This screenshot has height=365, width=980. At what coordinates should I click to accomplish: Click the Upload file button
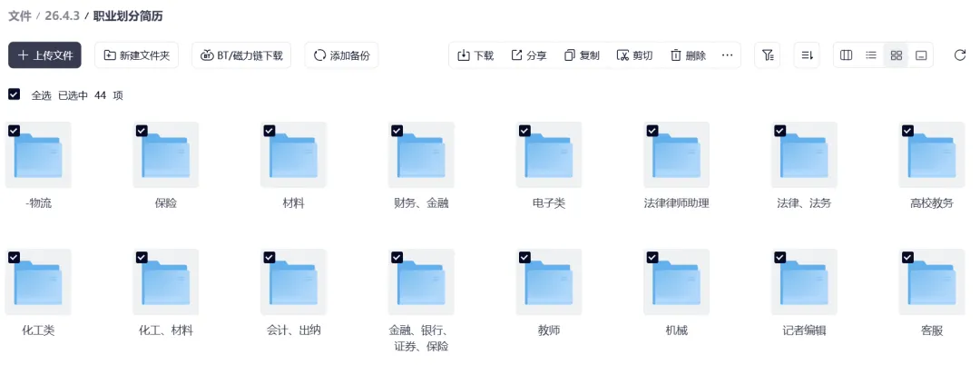pos(45,55)
